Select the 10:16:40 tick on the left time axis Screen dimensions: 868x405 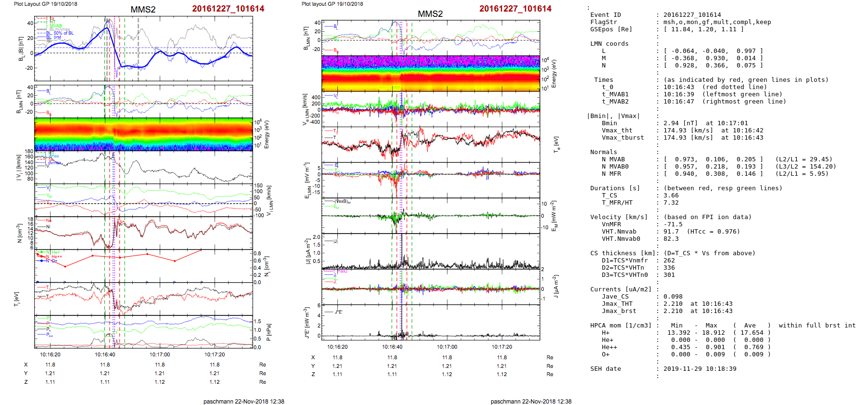105,354
